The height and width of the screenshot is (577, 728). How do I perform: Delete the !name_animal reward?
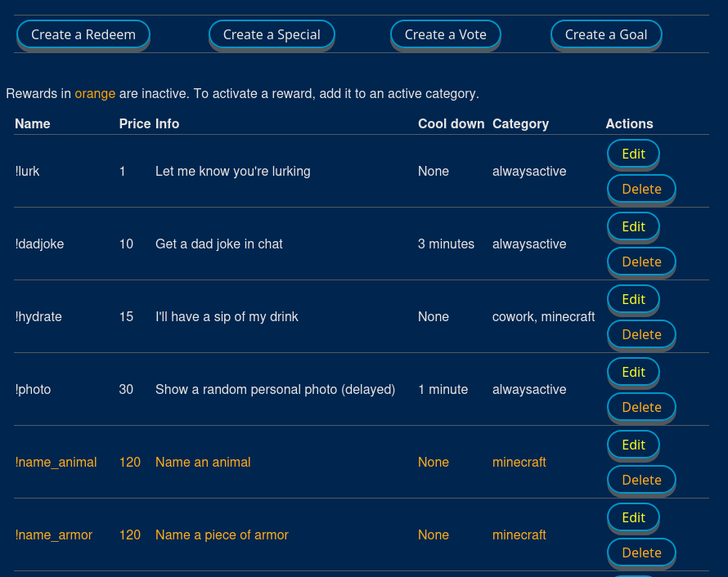641,480
